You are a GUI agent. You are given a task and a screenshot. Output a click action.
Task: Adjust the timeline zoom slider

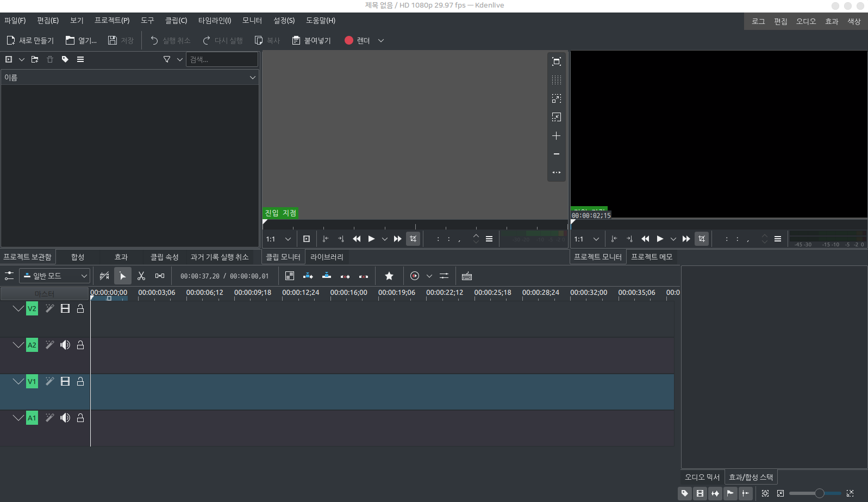819,493
